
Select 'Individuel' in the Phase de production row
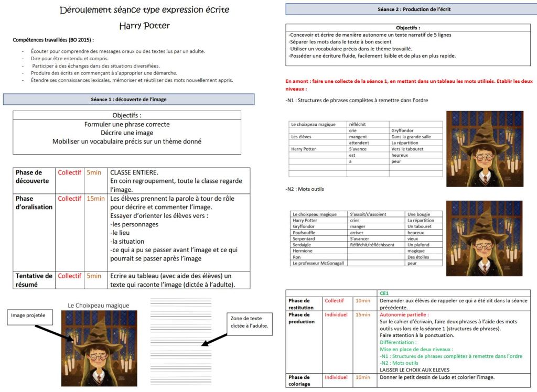(x=336, y=314)
